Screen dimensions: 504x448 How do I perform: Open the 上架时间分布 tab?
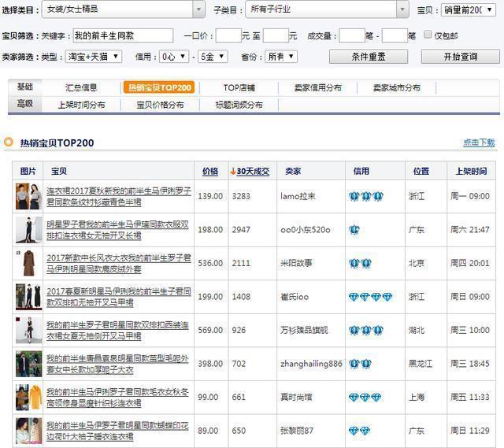81,105
